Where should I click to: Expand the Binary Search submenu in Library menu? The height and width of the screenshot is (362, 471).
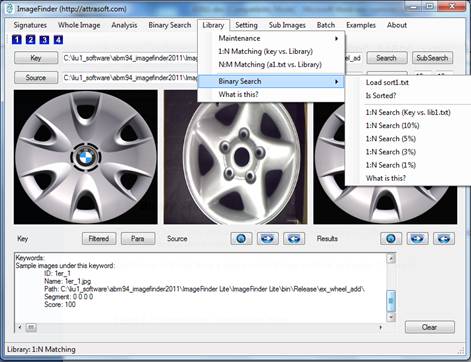[x=271, y=81]
